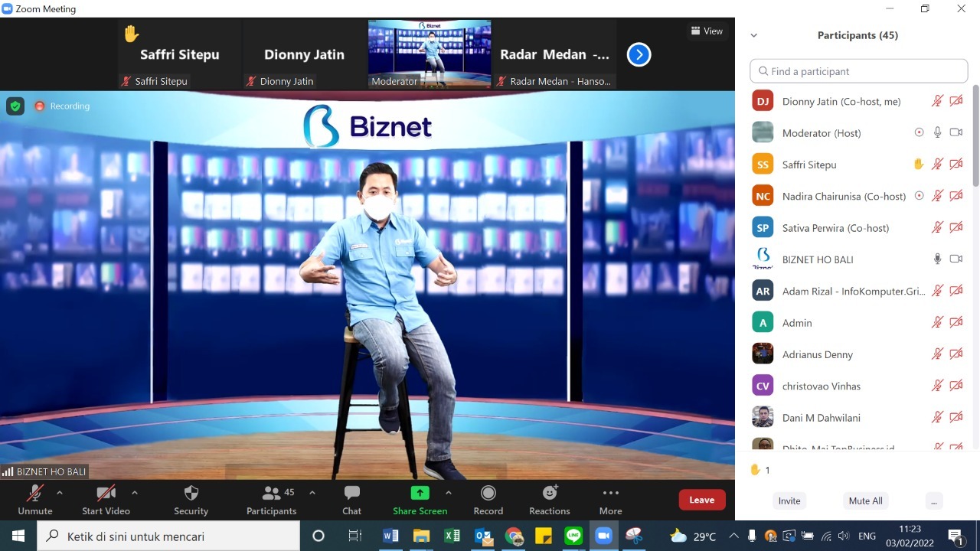
Task: Show next gallery thumbnails with blue arrow
Action: coord(639,54)
